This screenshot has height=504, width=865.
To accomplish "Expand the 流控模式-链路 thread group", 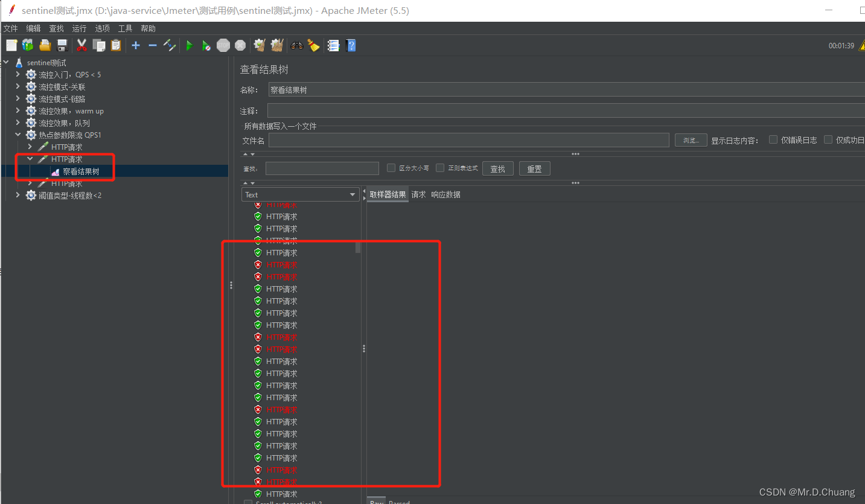I will click(x=18, y=98).
